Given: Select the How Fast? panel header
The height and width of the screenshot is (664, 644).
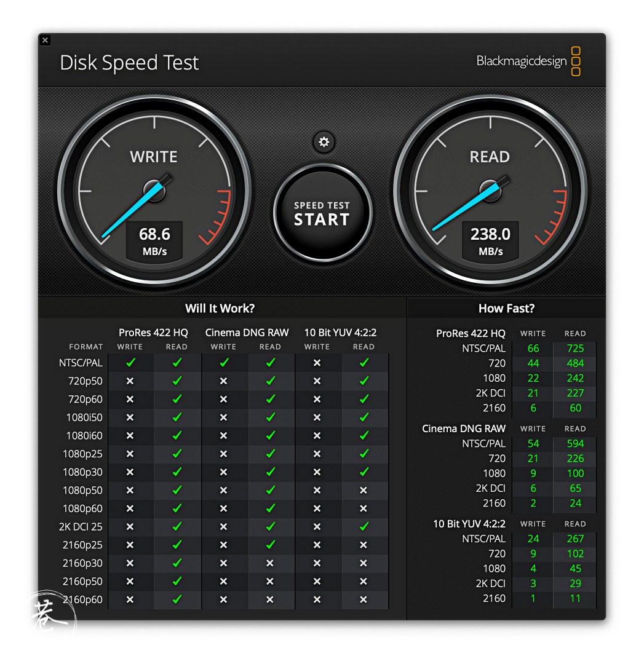Looking at the screenshot, I should (506, 308).
